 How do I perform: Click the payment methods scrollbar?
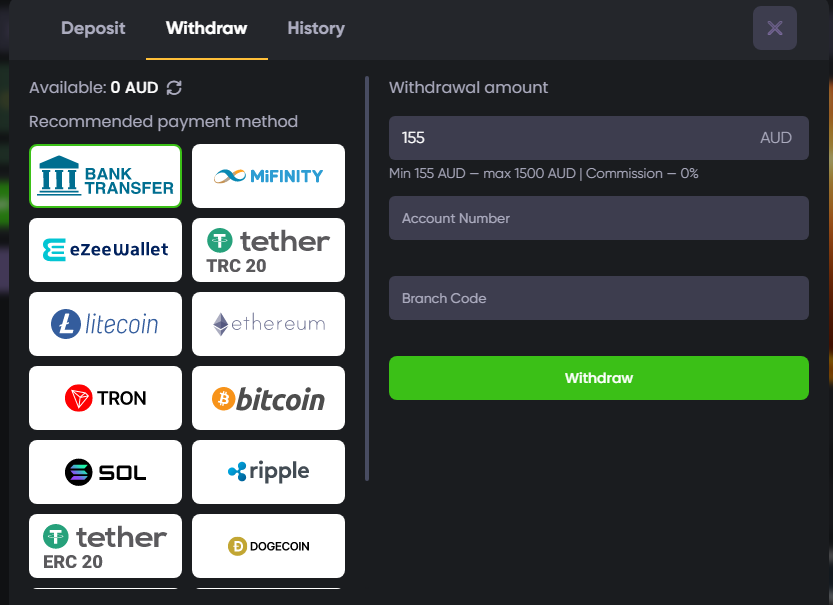click(367, 280)
